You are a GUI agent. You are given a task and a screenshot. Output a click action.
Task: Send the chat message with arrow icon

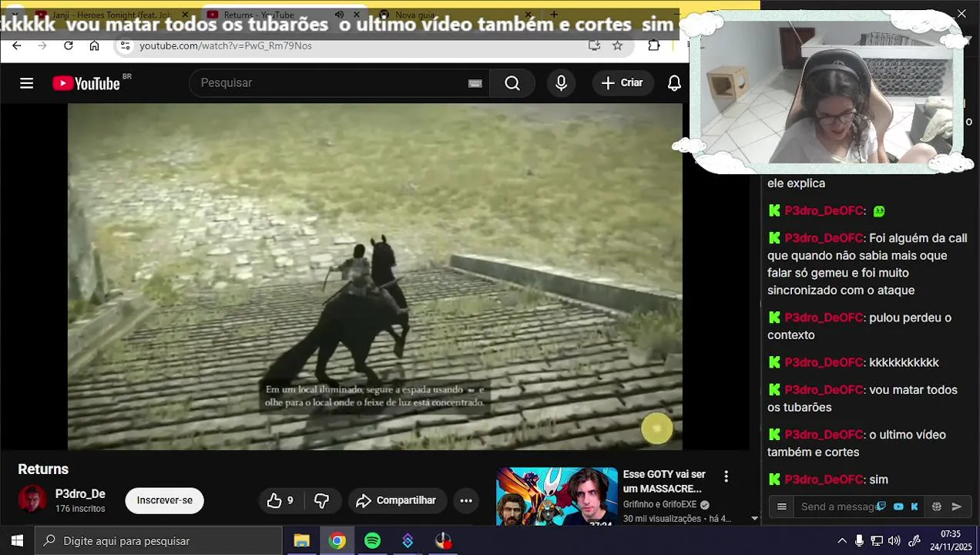click(957, 506)
